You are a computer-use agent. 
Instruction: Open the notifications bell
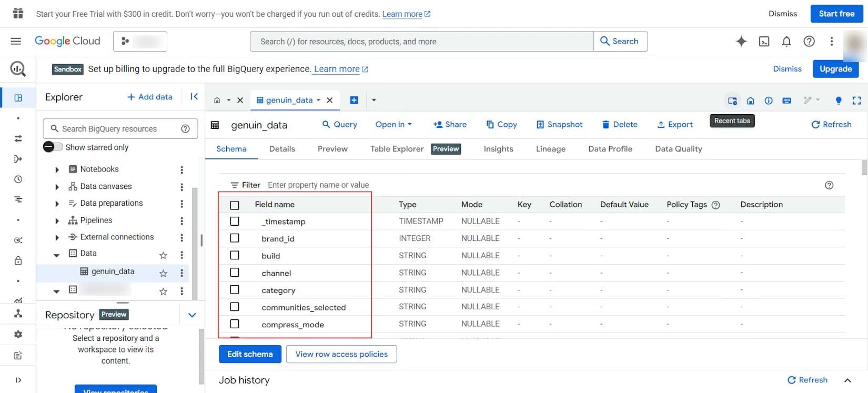(786, 42)
